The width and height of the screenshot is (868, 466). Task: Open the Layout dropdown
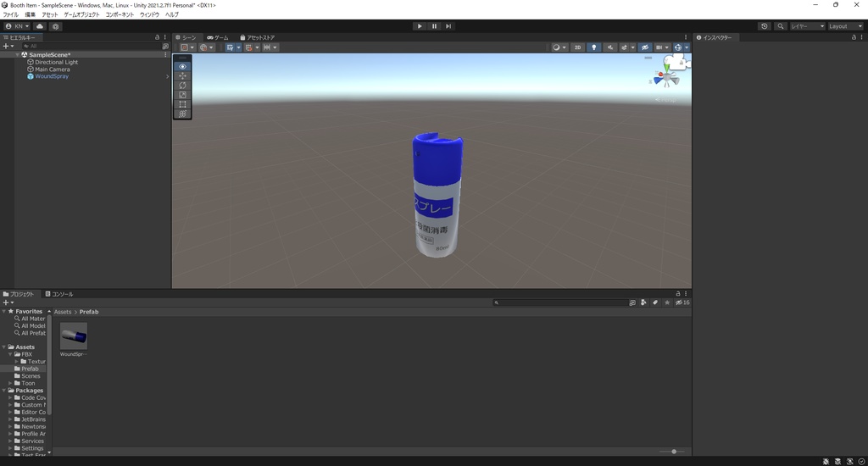(845, 26)
